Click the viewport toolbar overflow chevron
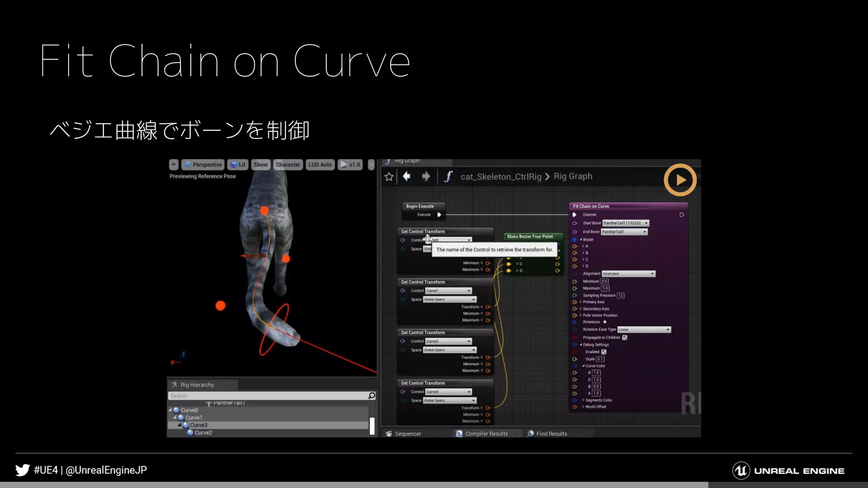The image size is (868, 488). 371,165
